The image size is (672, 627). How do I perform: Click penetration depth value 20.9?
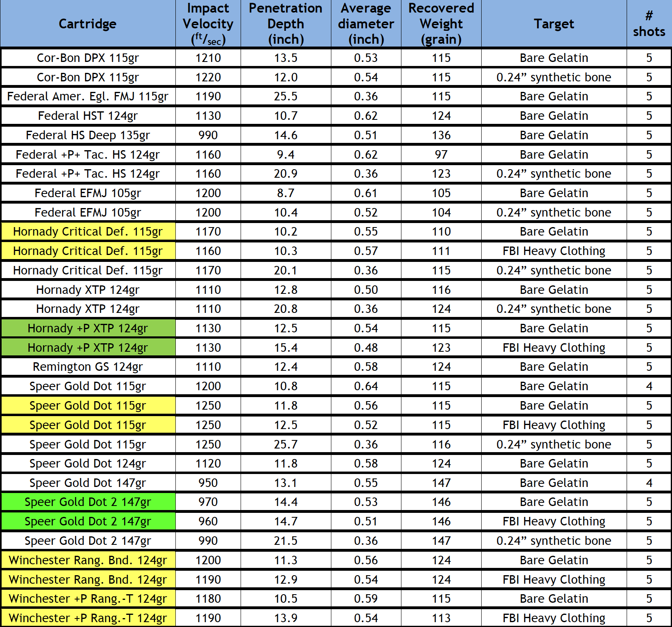pos(286,174)
